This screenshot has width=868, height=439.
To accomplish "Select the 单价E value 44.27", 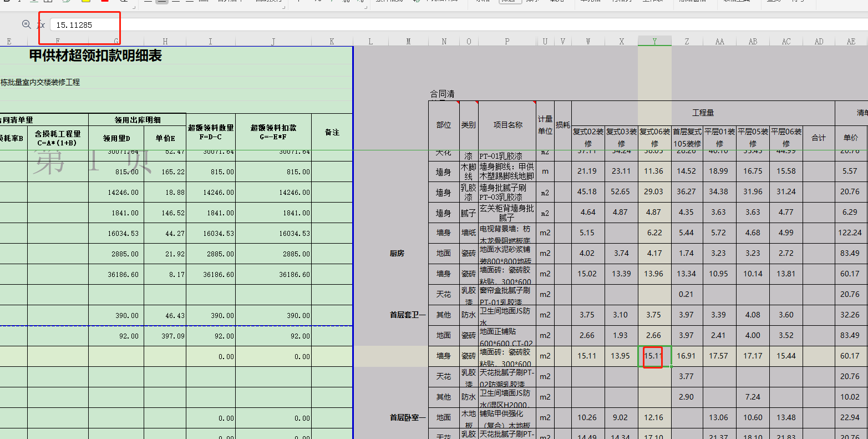I will [x=165, y=234].
